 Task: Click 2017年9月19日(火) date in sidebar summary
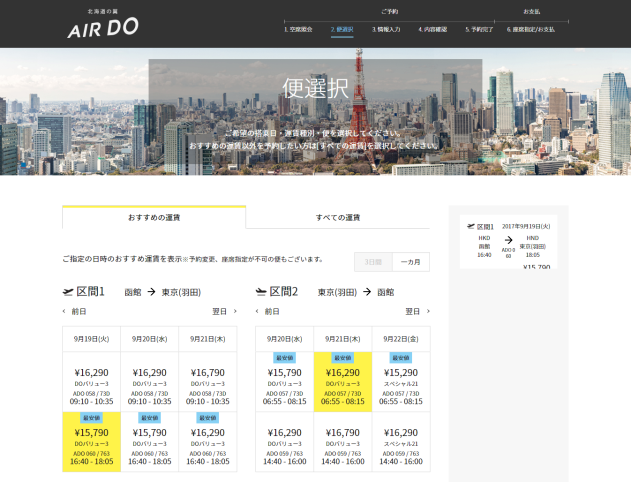coord(526,227)
